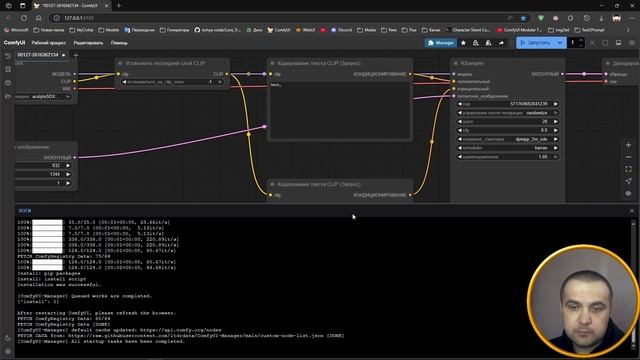Open the Рабочий процесс menu
Viewport: 640px width, 360px height.
point(49,43)
